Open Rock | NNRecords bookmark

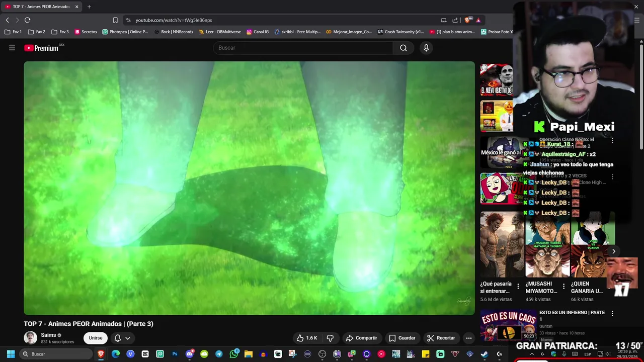coord(174,32)
